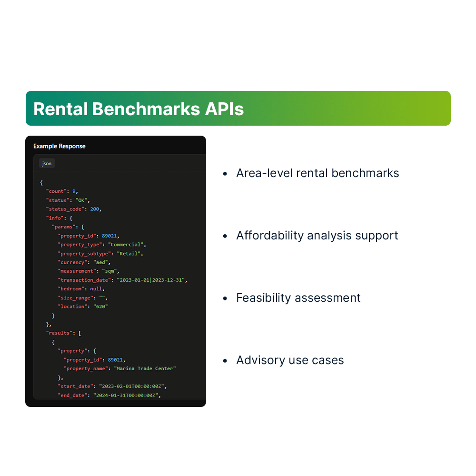Click the "status_code": 200 line
The image size is (476, 476).
pos(73,209)
